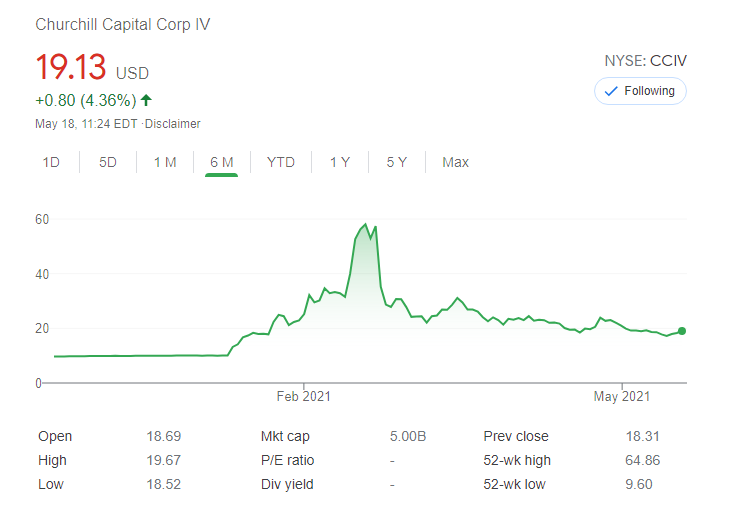731x517 pixels.
Task: Click the USD currency label
Action: tap(132, 74)
